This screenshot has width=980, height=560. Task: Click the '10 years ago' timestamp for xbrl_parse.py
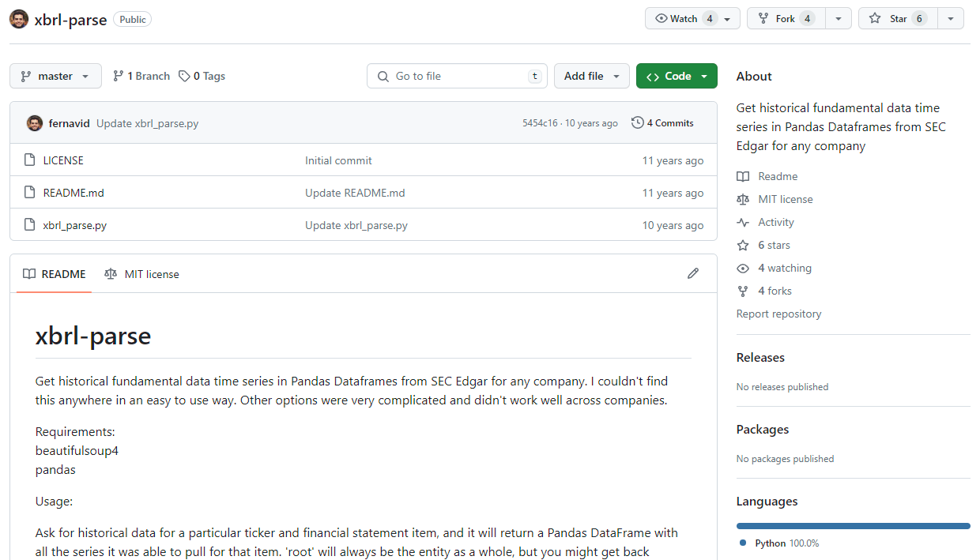(673, 225)
